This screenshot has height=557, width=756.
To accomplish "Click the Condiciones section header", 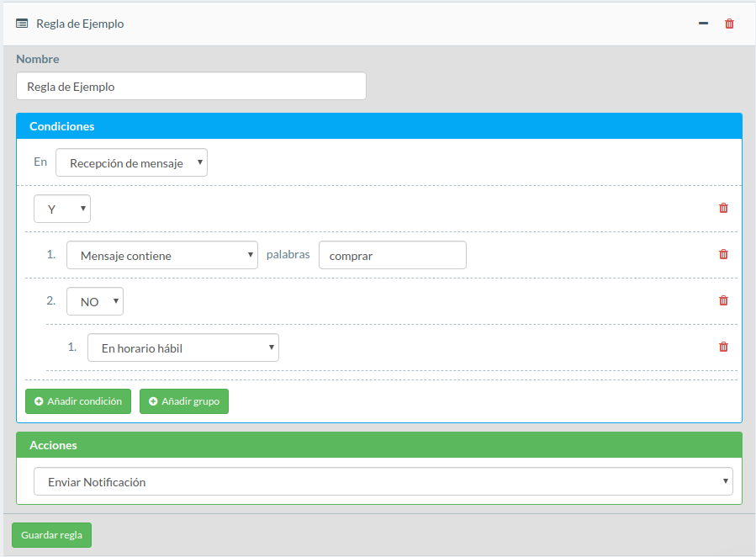I will [x=379, y=126].
